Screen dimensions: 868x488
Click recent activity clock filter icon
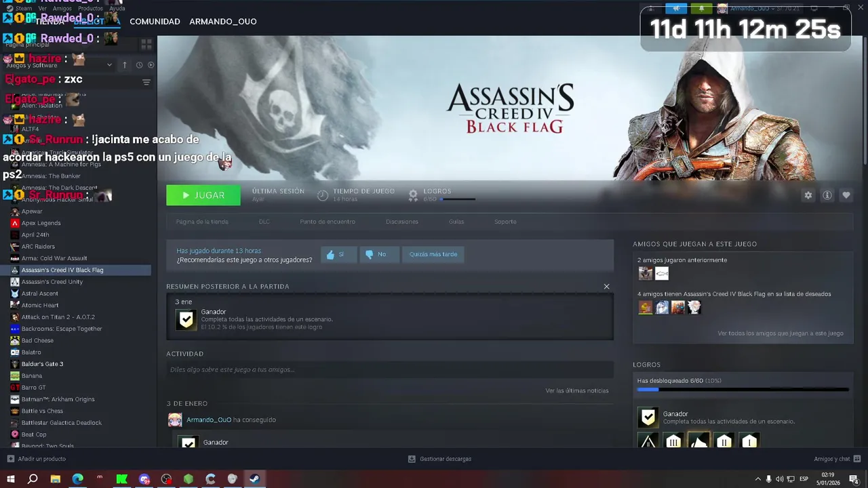139,65
